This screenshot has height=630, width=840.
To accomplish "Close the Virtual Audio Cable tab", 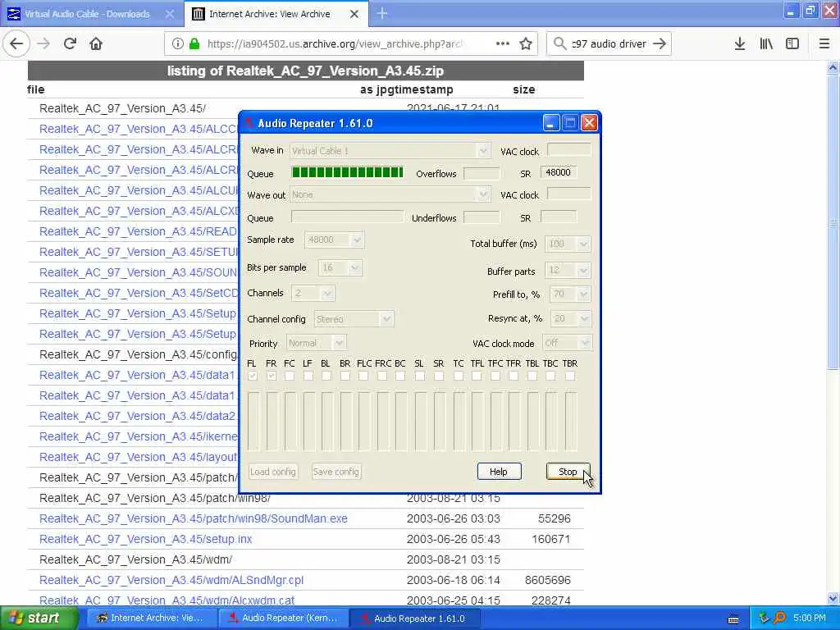I will click(169, 14).
